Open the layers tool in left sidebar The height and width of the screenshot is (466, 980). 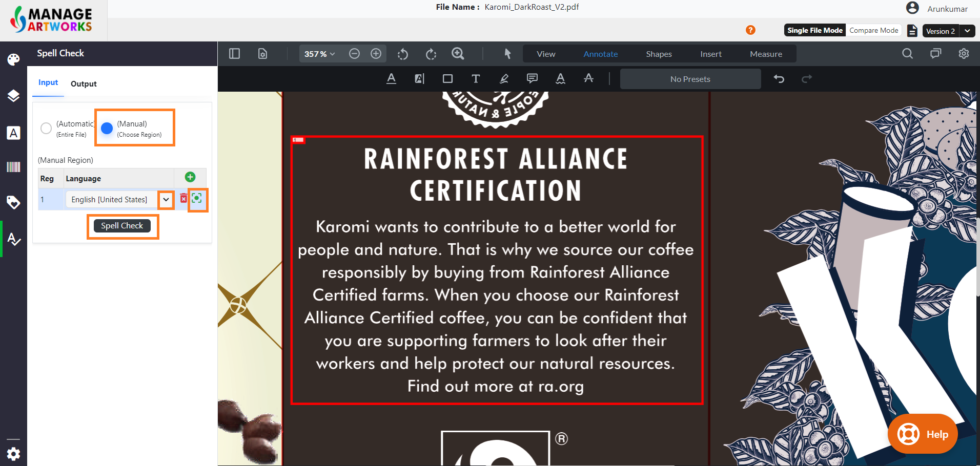(13, 96)
